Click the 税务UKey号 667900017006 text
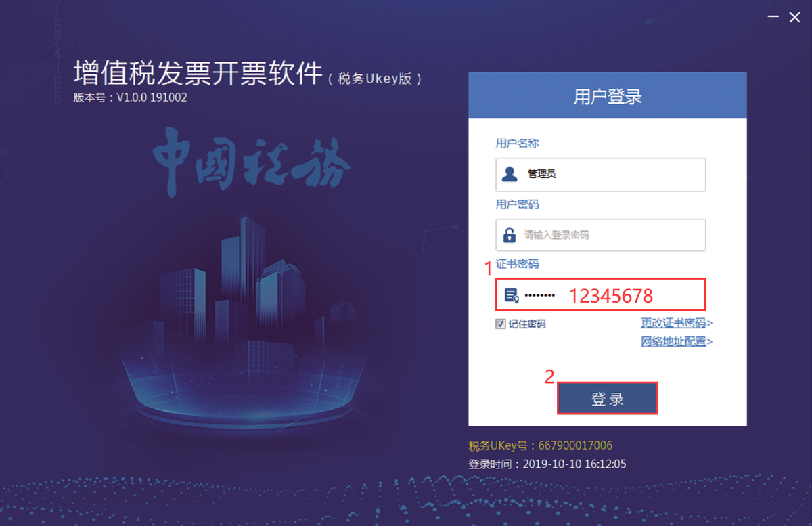This screenshot has height=526, width=812. coord(541,445)
